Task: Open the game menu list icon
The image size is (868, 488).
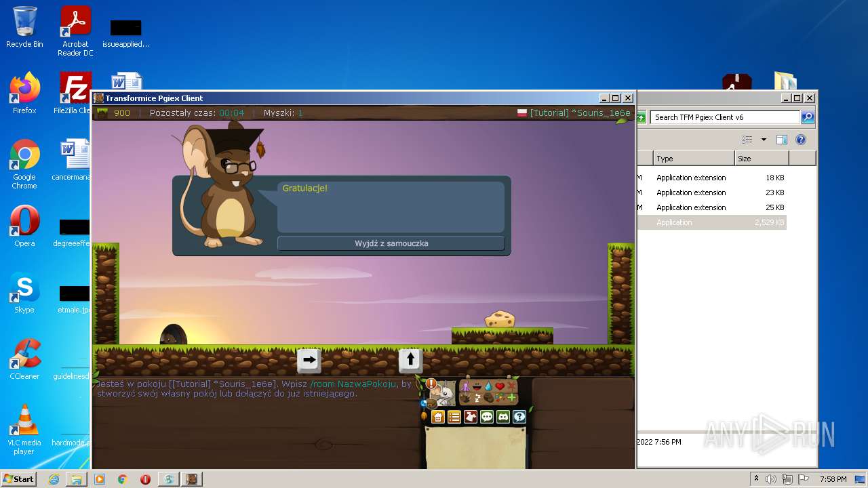Action: point(454,417)
